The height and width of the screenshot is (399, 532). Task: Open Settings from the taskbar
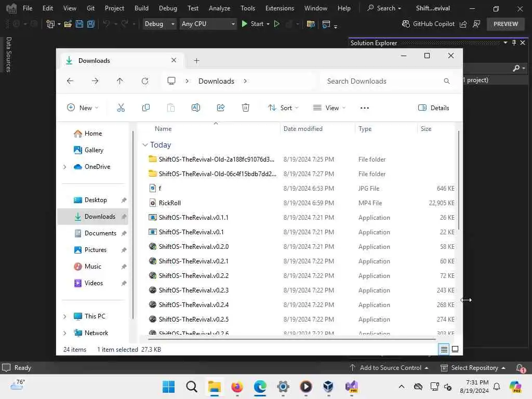click(x=283, y=387)
